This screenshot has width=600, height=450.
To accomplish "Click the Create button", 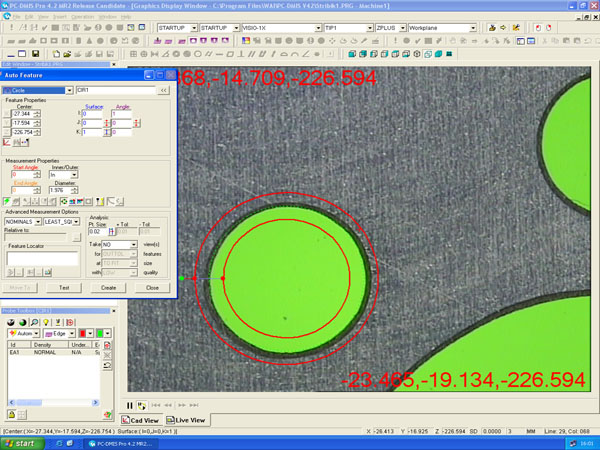I will coord(108,288).
